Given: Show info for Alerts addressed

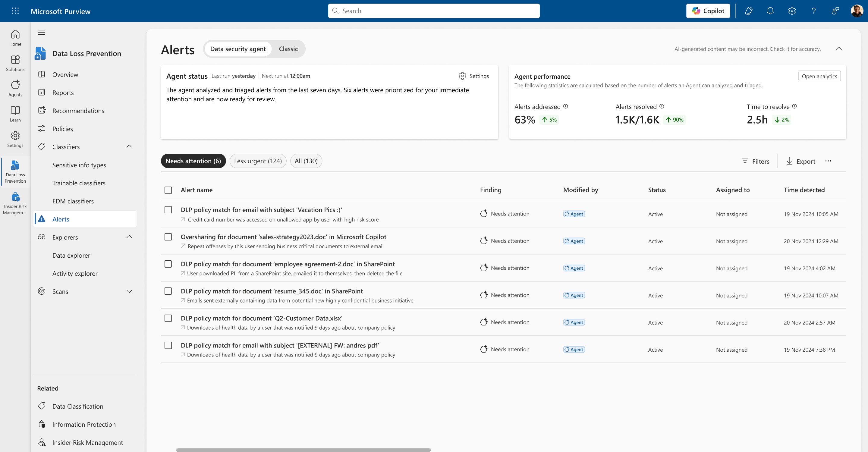Looking at the screenshot, I should tap(566, 106).
